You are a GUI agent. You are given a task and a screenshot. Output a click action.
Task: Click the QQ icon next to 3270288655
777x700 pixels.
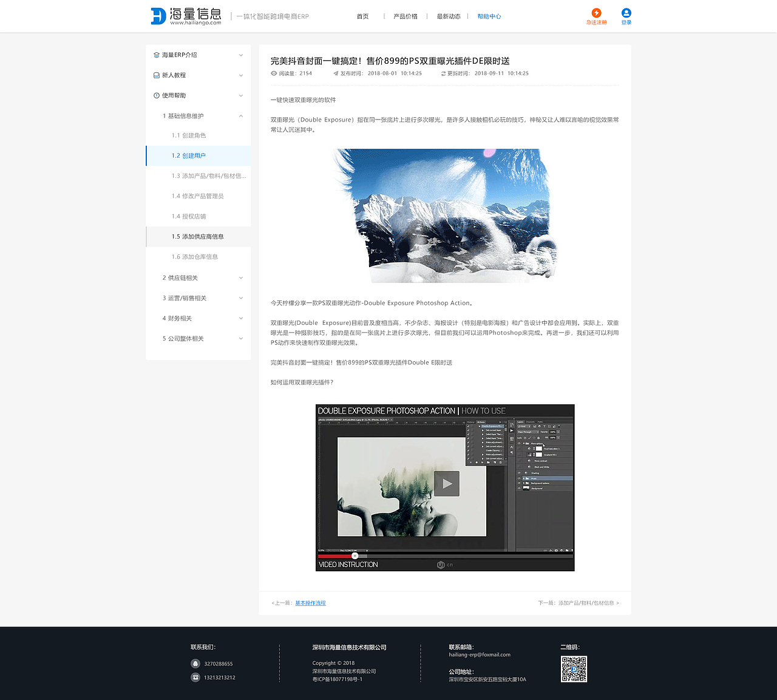point(195,664)
